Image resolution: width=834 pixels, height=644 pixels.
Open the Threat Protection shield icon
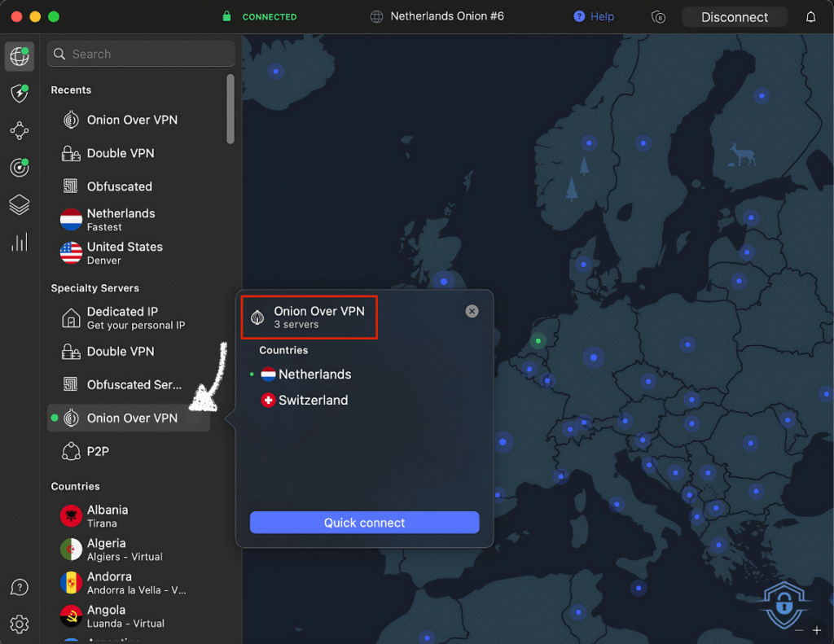[x=20, y=93]
